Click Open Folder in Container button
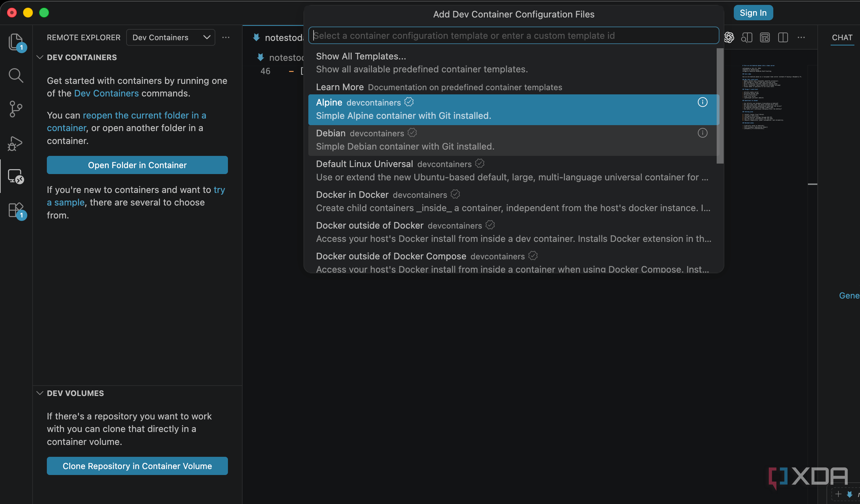 [x=137, y=165]
